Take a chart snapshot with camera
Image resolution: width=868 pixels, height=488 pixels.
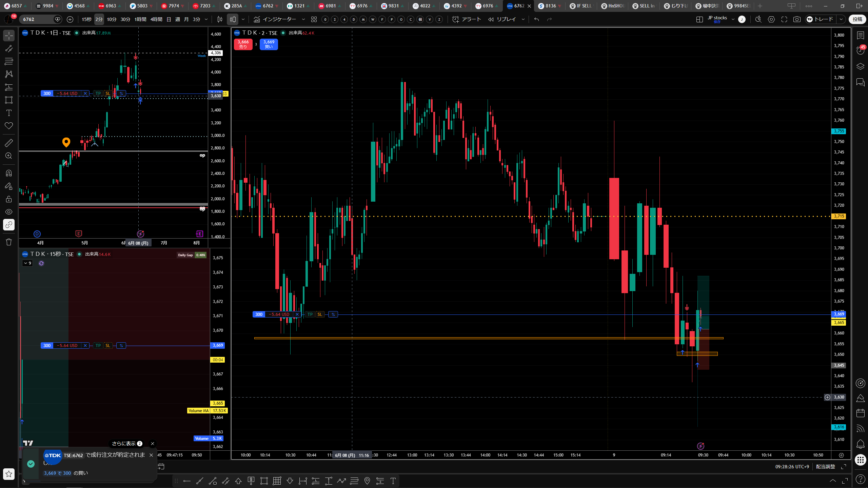pos(797,19)
